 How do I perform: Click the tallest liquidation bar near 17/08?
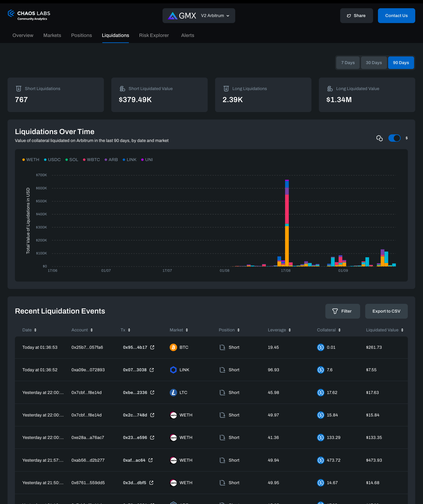click(287, 223)
